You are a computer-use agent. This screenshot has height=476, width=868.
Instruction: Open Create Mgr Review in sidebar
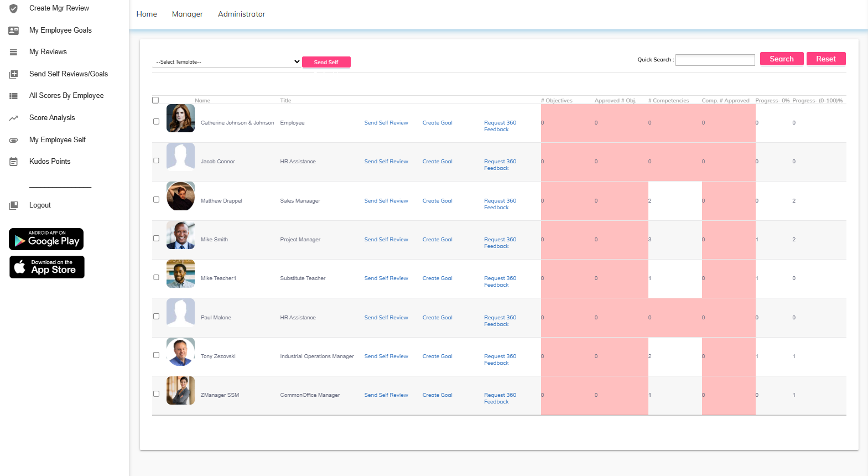[x=59, y=8]
